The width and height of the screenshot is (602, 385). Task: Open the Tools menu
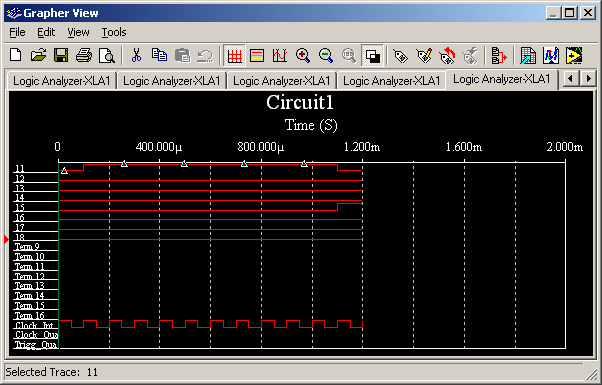(114, 32)
